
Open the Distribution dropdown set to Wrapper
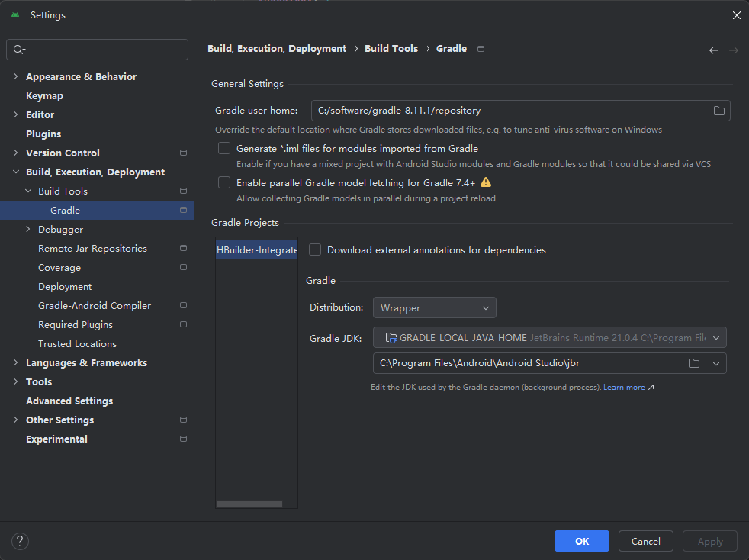[434, 307]
